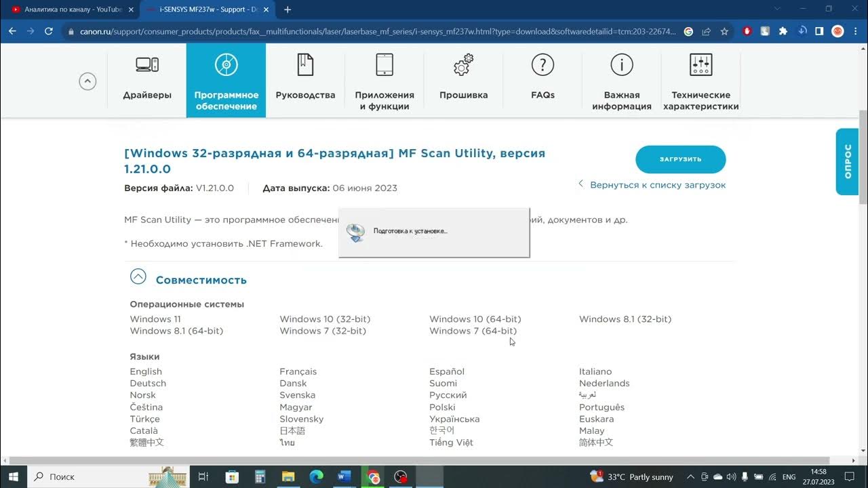View site info via padlock icon
The image size is (868, 488).
(x=71, y=31)
